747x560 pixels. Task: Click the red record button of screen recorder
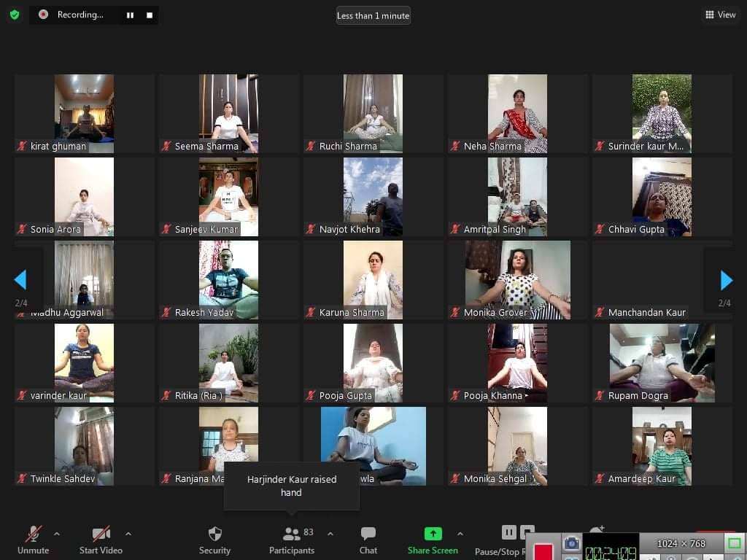(543, 550)
